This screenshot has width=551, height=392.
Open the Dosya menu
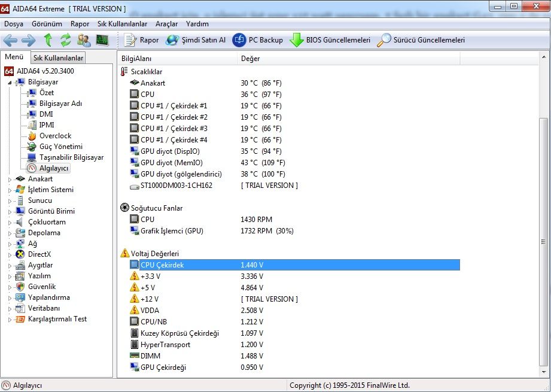click(x=14, y=24)
